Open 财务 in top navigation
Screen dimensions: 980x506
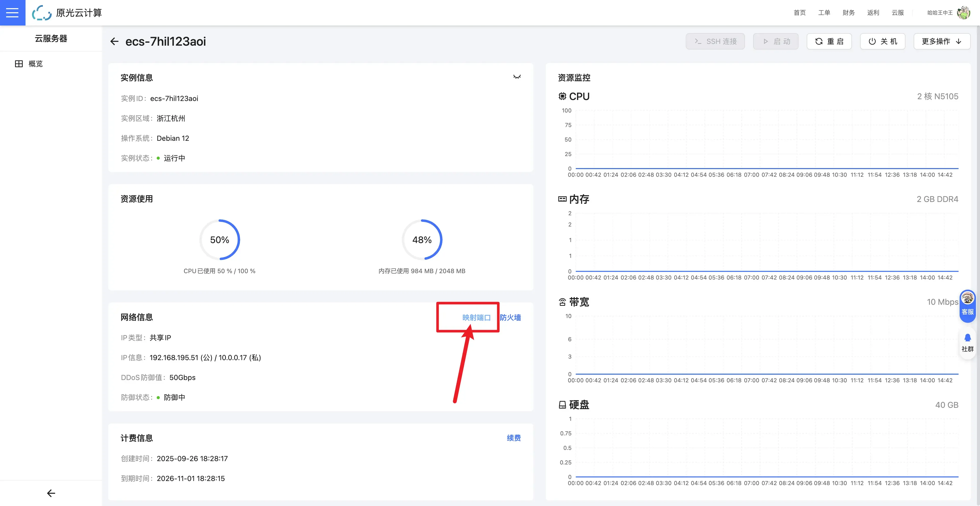coord(848,12)
